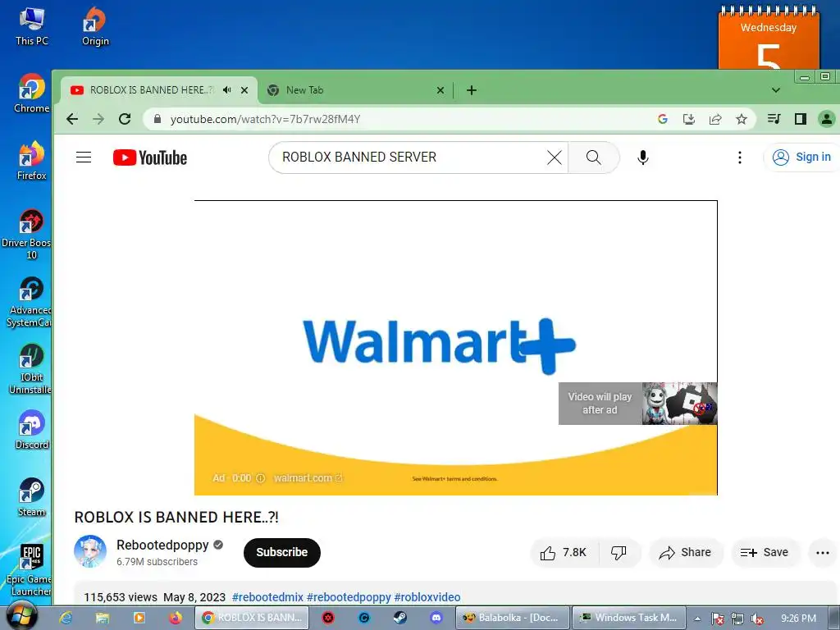Viewport: 840px width, 630px height.
Task: Open Google icon in address bar
Action: pyautogui.click(x=663, y=119)
